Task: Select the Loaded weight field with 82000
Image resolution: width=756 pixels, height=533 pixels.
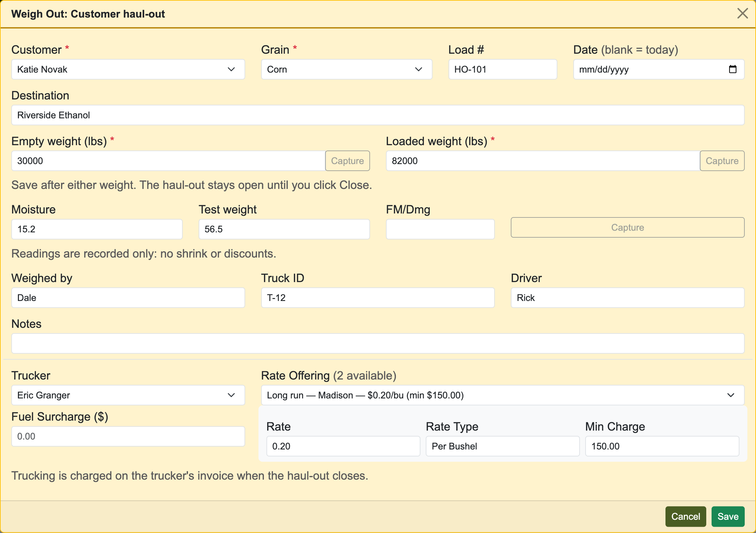Action: (543, 161)
